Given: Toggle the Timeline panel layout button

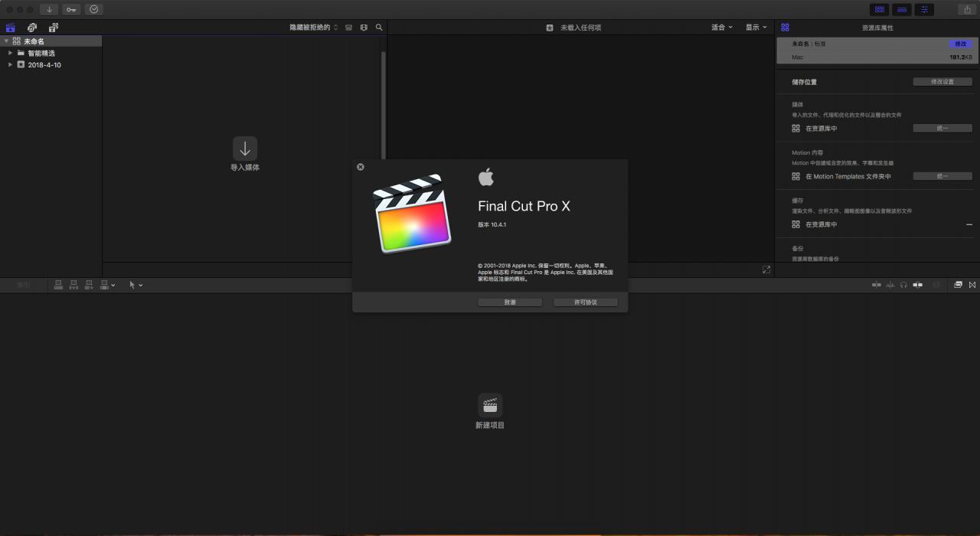Looking at the screenshot, I should (902, 9).
